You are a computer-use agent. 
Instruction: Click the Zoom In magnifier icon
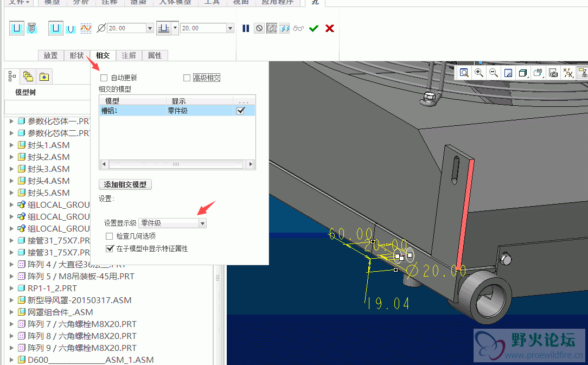pos(479,73)
